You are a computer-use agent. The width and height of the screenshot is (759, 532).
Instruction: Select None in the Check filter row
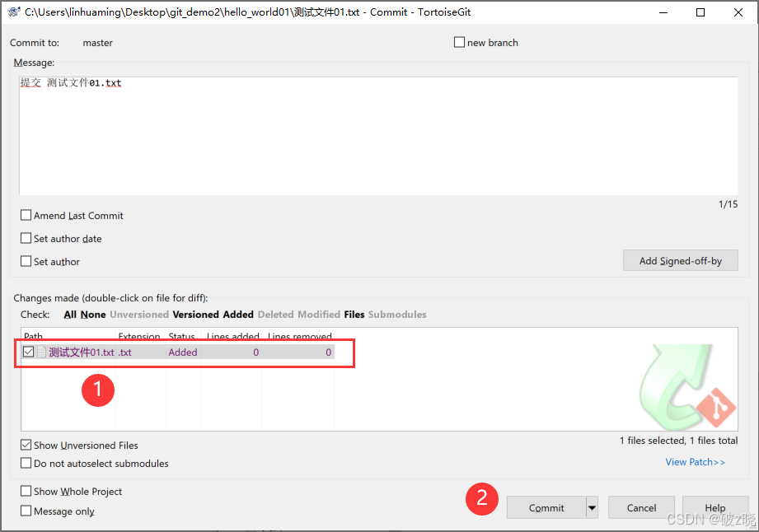[93, 315]
